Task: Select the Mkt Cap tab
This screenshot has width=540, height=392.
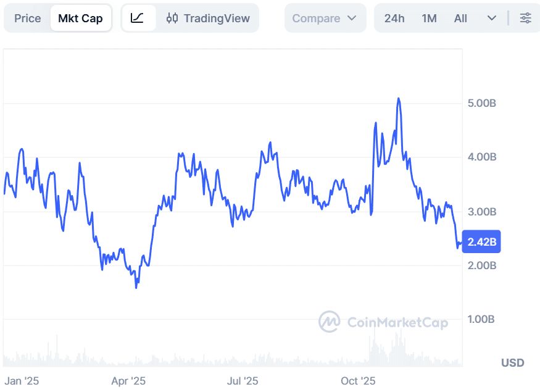Action: (80, 19)
